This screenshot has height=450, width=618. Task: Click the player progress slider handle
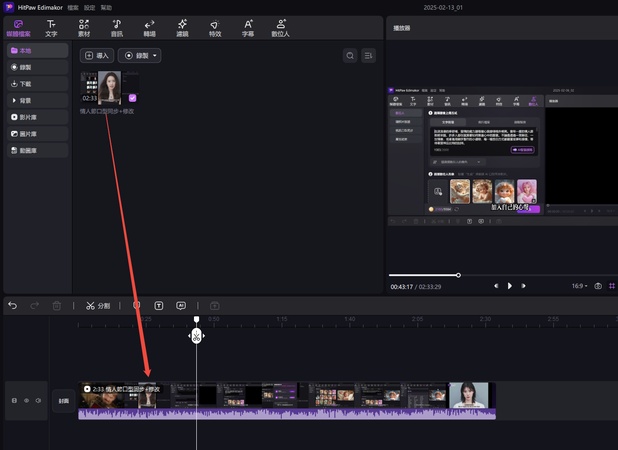coord(458,275)
